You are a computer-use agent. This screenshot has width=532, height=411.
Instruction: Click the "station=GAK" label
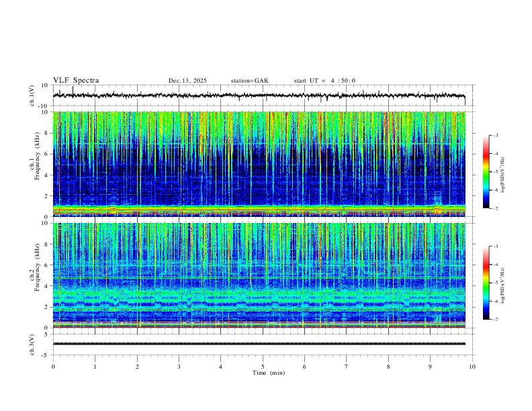point(249,81)
